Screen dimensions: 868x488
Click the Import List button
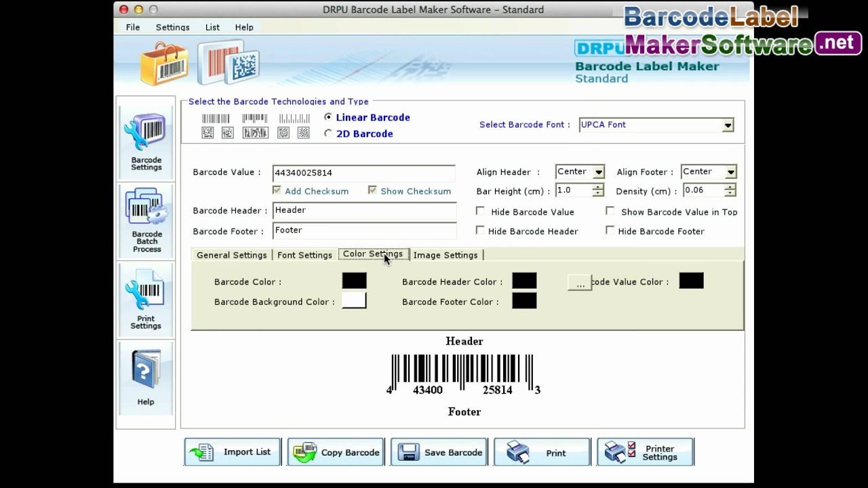coord(232,452)
